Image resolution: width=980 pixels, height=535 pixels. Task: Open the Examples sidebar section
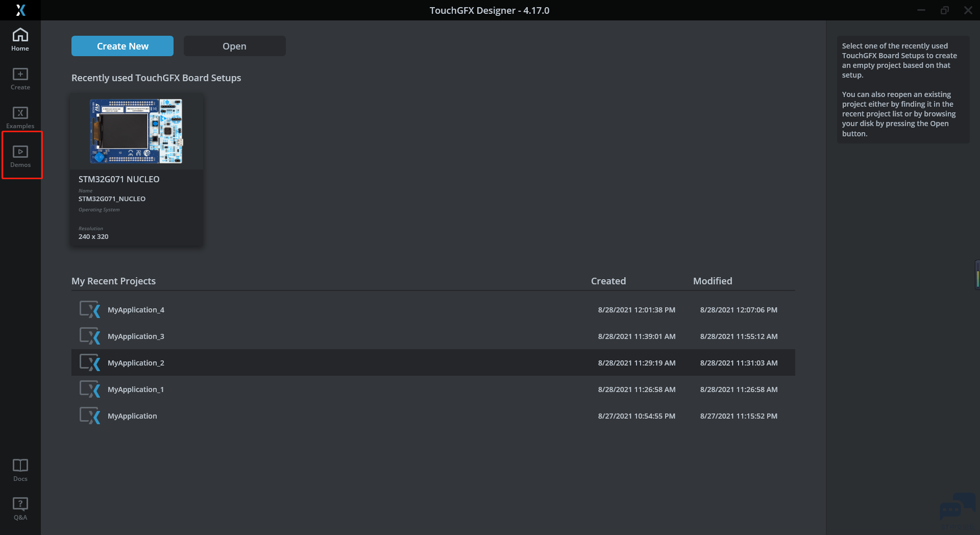point(20,117)
